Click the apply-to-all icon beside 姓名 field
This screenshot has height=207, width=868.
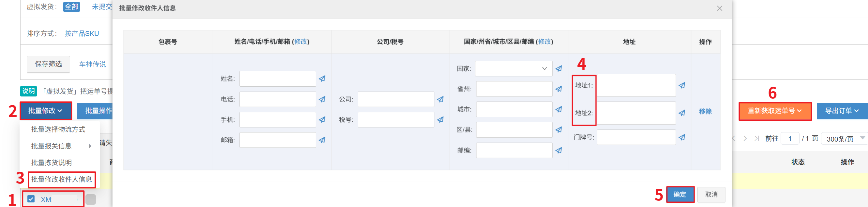(x=322, y=79)
